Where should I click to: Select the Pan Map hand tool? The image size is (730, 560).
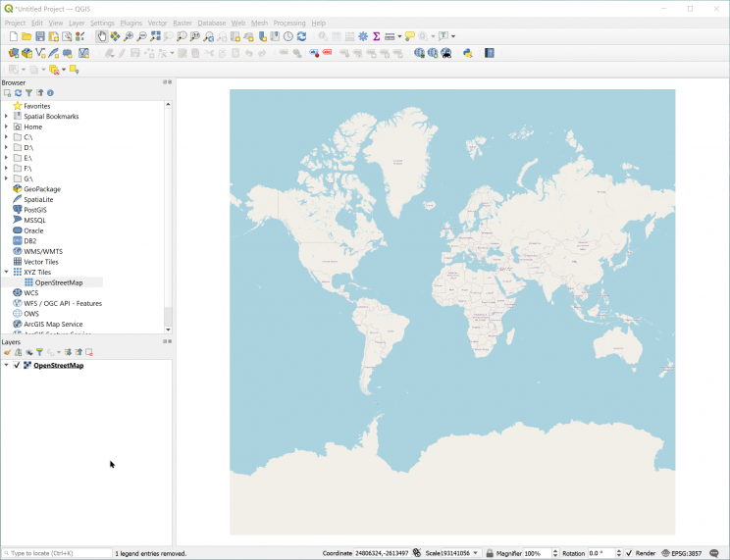pos(102,36)
